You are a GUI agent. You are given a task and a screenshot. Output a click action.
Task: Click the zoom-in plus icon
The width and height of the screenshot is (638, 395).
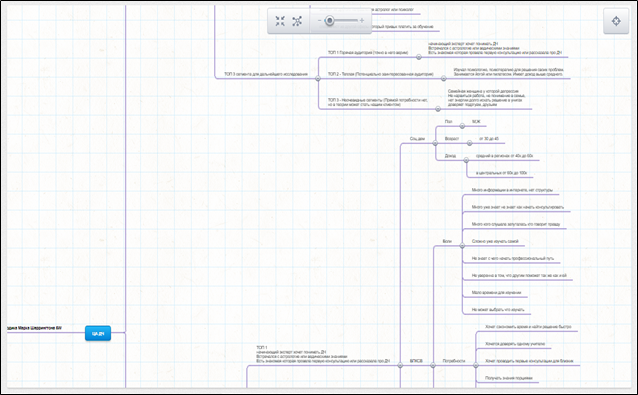coord(362,20)
